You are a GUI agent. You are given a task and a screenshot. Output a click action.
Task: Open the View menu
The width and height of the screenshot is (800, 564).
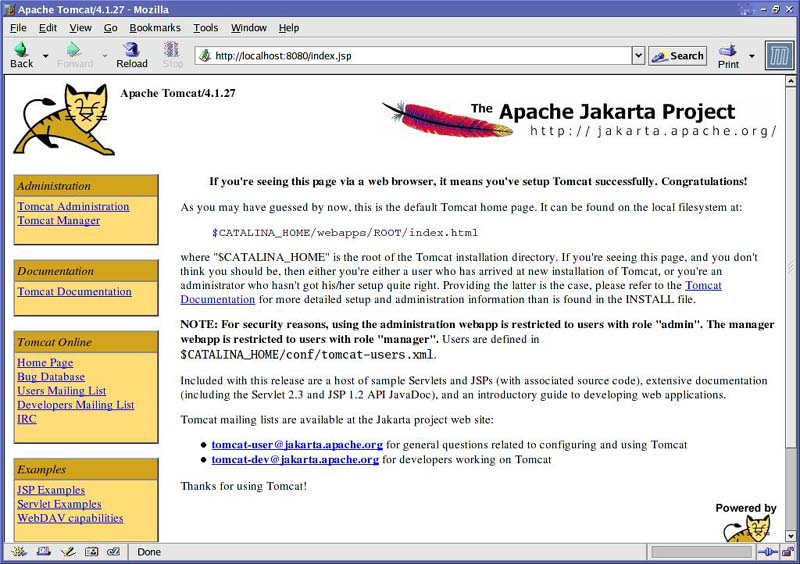click(x=80, y=28)
